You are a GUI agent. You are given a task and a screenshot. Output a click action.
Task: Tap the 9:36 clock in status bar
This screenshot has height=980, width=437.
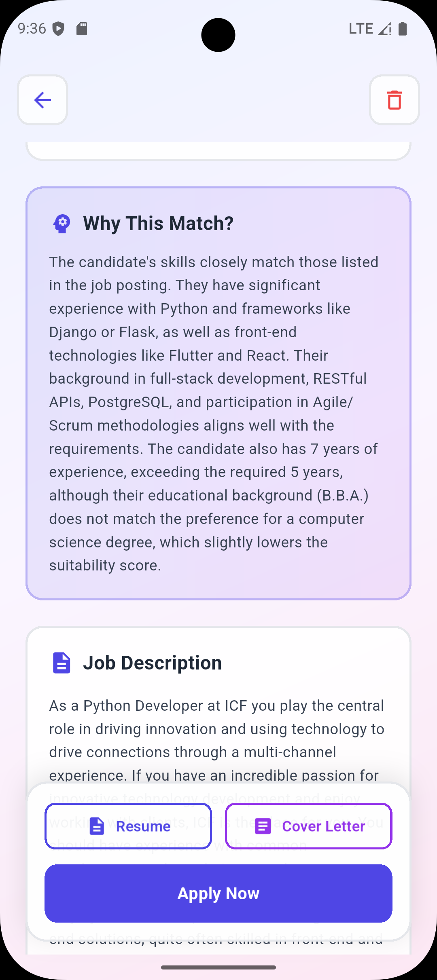click(32, 29)
